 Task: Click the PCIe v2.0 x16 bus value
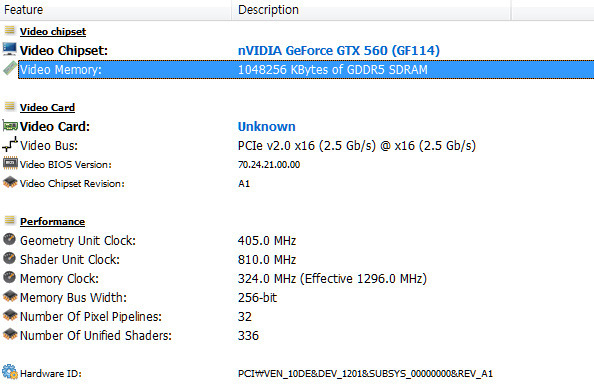[x=356, y=146]
